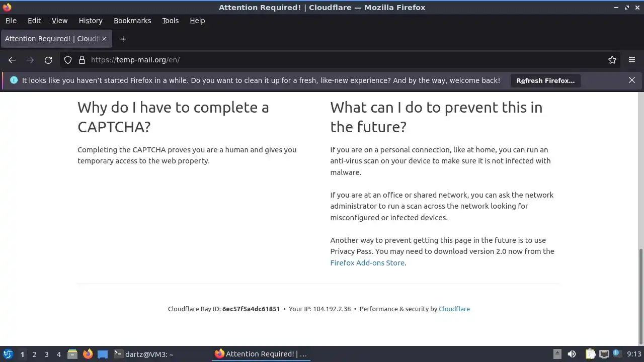
Task: Launch Firefox from taskbar quick launcher
Action: [88, 354]
